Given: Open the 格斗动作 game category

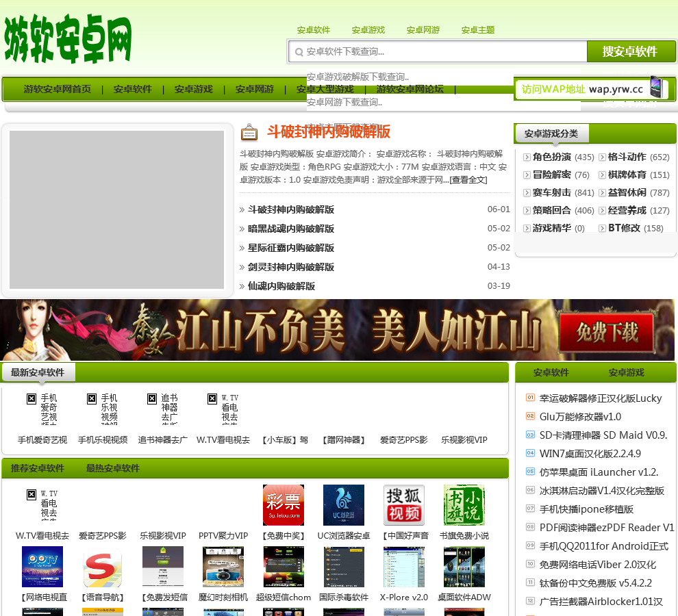Looking at the screenshot, I should coord(627,157).
